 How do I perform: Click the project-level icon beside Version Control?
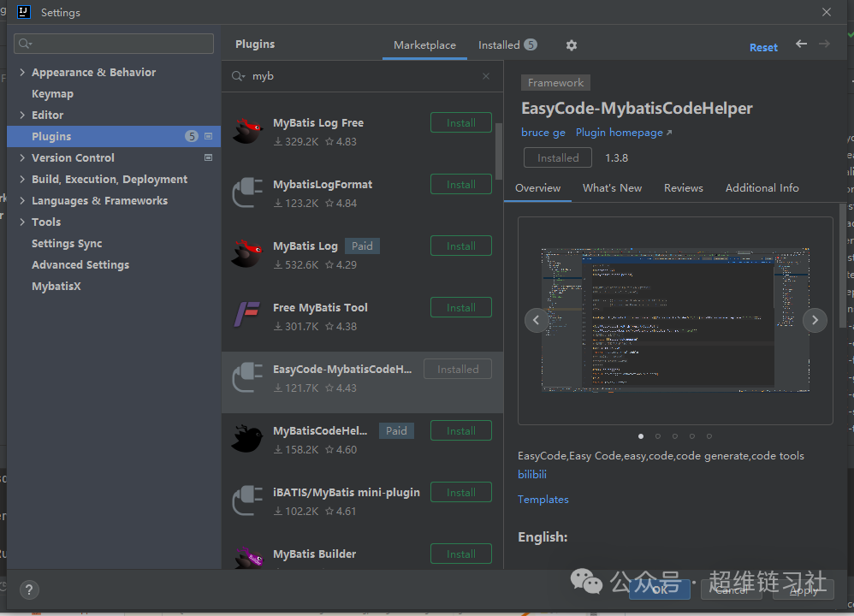[208, 157]
